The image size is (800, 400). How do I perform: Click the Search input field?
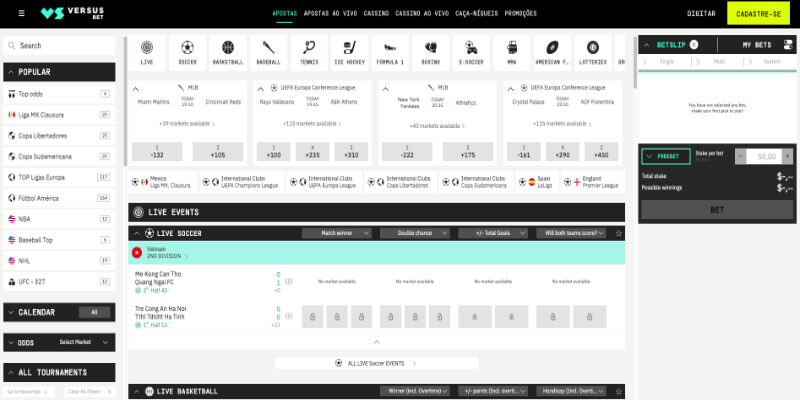coord(59,45)
